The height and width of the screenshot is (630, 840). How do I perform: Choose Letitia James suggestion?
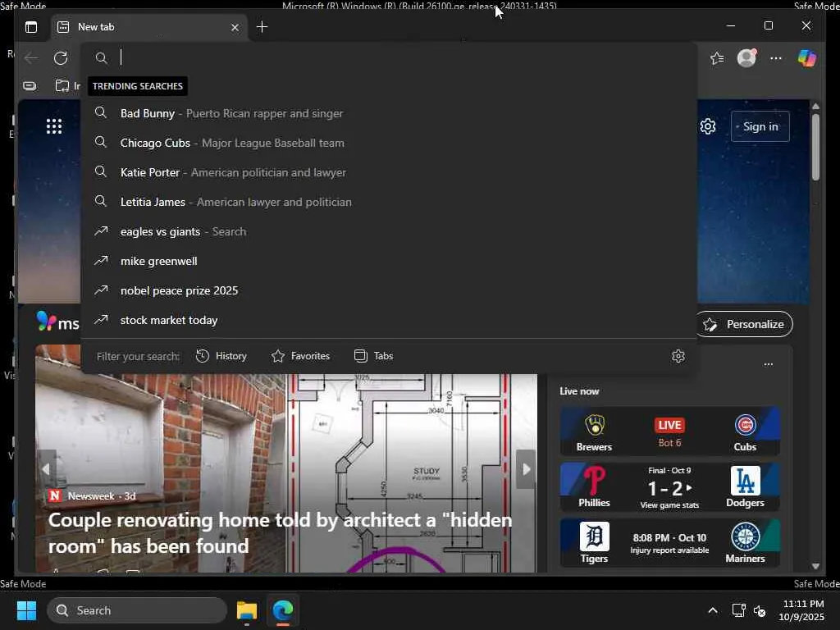pyautogui.click(x=389, y=202)
